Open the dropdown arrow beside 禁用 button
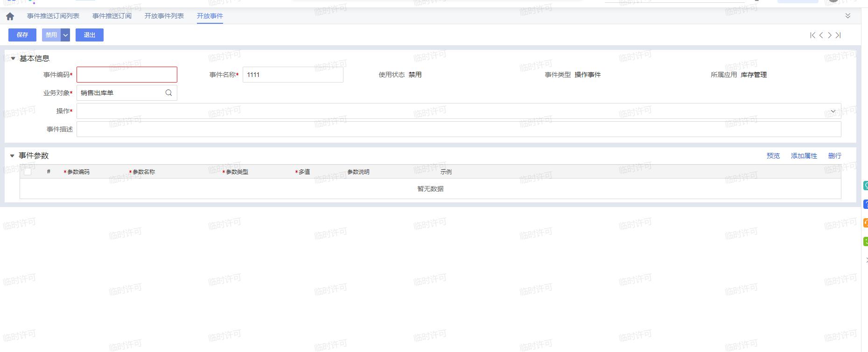Viewport: 868px width, 352px height. click(x=66, y=35)
